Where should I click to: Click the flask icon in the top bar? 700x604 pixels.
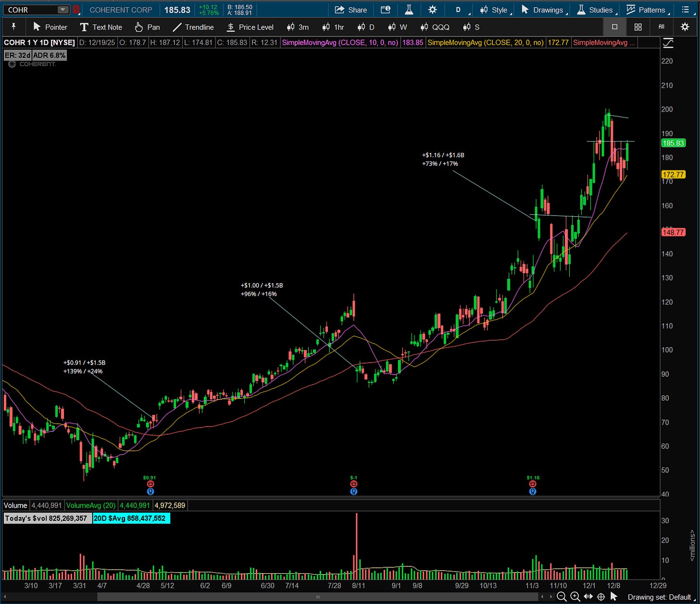click(409, 10)
